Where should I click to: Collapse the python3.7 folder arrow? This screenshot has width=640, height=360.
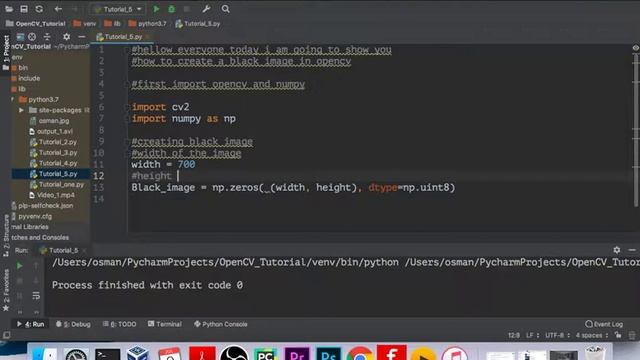[13, 99]
